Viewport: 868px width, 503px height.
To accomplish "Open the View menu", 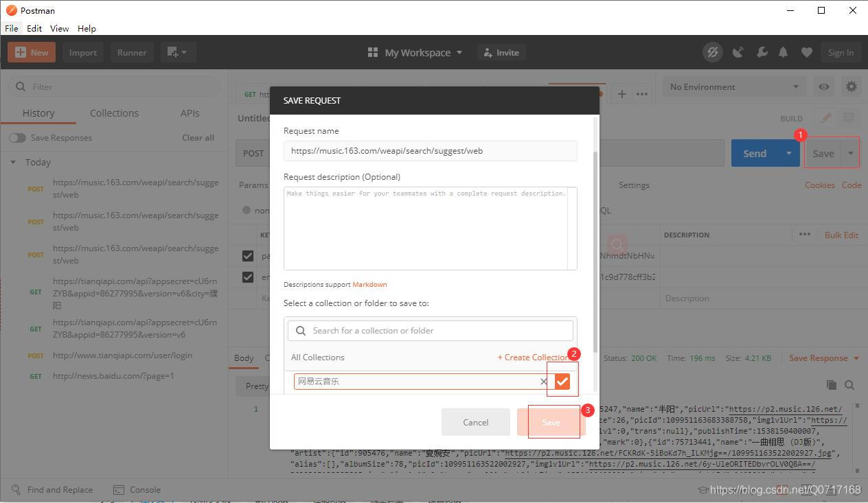I will pyautogui.click(x=59, y=28).
